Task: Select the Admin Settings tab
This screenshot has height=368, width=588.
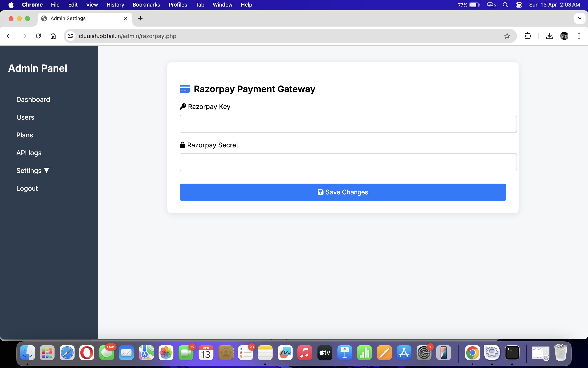Action: [85, 18]
